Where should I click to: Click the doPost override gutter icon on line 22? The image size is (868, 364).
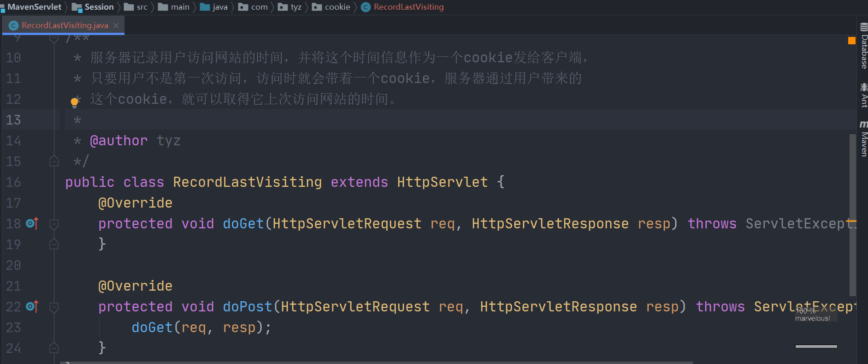[32, 306]
